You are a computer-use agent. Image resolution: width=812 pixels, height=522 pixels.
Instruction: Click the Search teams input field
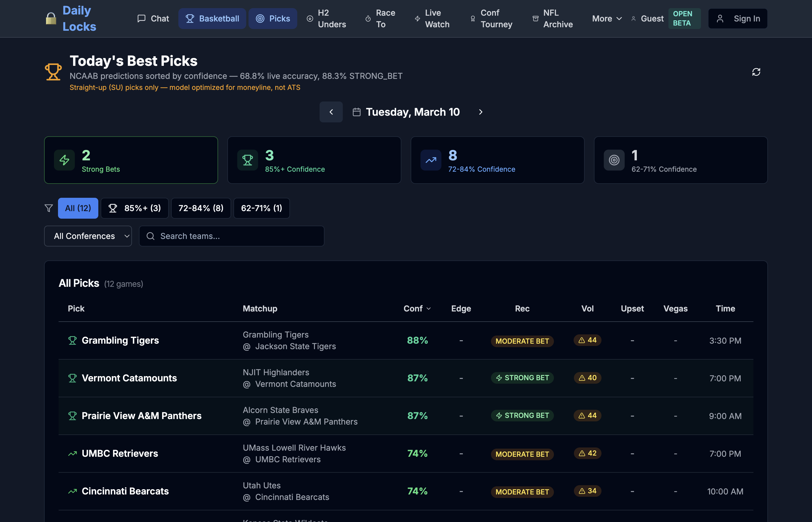pyautogui.click(x=231, y=236)
